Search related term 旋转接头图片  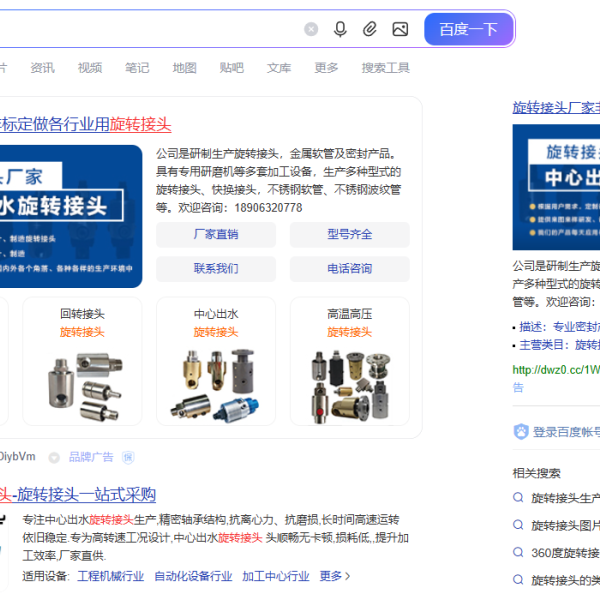pyautogui.click(x=565, y=526)
